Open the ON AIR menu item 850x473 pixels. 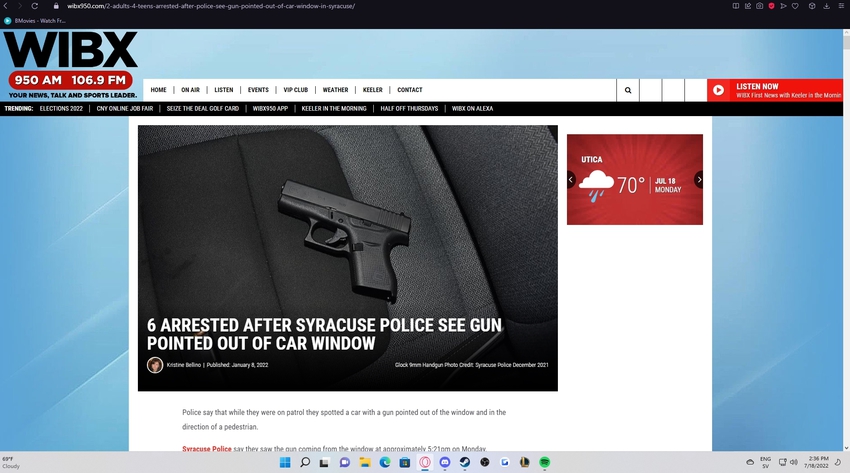click(190, 90)
